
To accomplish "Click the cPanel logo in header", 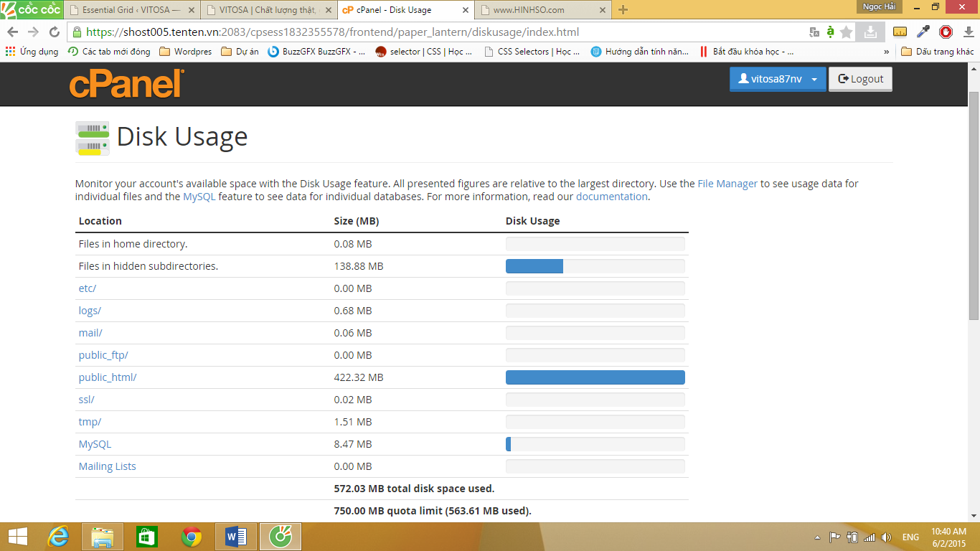I will pos(127,83).
